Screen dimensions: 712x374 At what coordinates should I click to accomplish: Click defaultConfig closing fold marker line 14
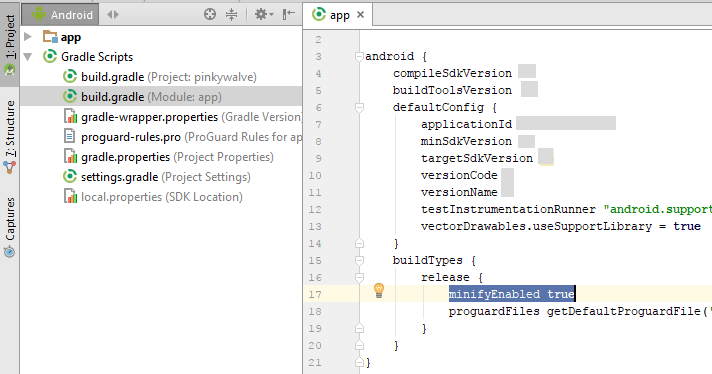pyautogui.click(x=359, y=243)
